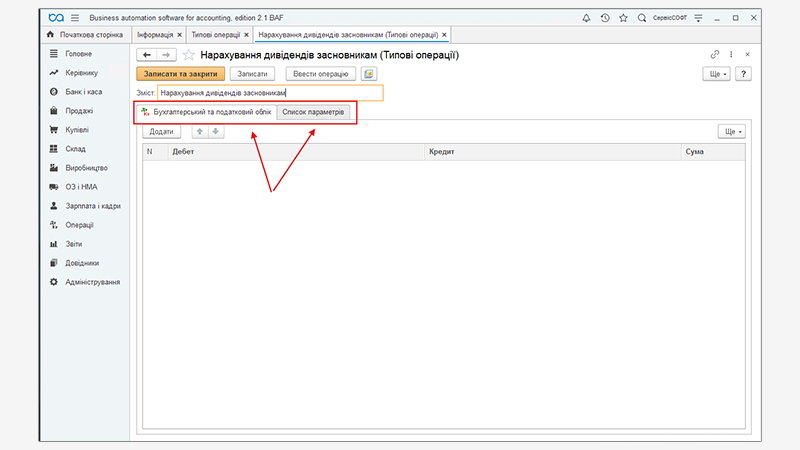800x450 pixels.
Task: Click the favorites star in title bar
Action: click(x=624, y=18)
